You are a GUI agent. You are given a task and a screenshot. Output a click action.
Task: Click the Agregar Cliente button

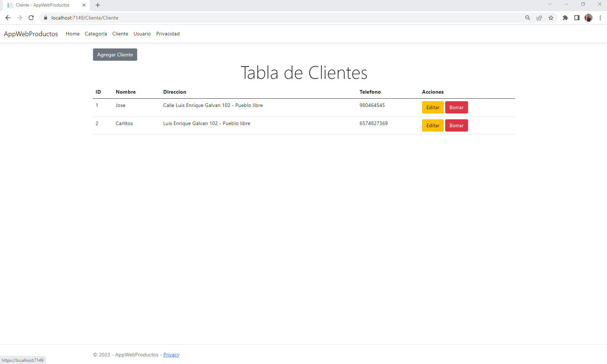coord(115,55)
